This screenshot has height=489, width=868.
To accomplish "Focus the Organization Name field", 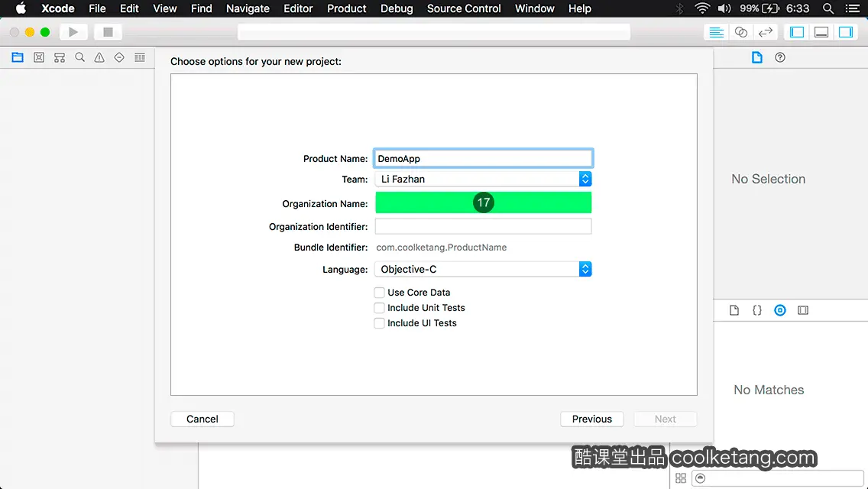I will 483,202.
